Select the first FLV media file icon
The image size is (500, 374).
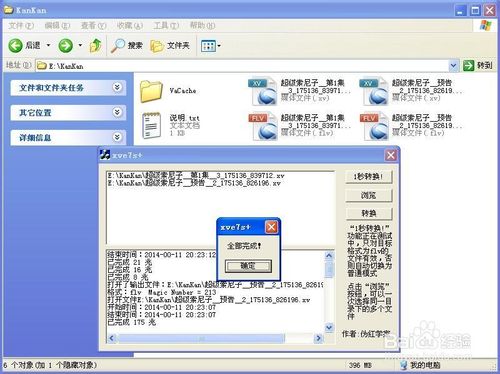[263, 126]
